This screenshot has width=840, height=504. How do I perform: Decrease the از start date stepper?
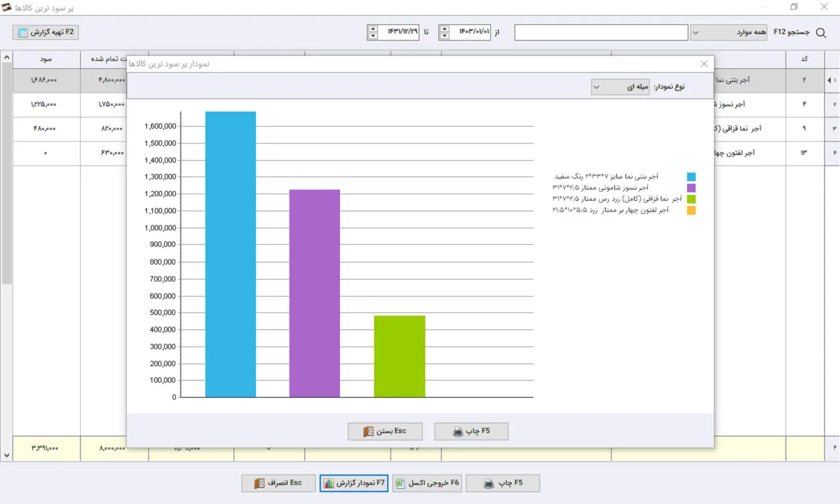tap(445, 36)
